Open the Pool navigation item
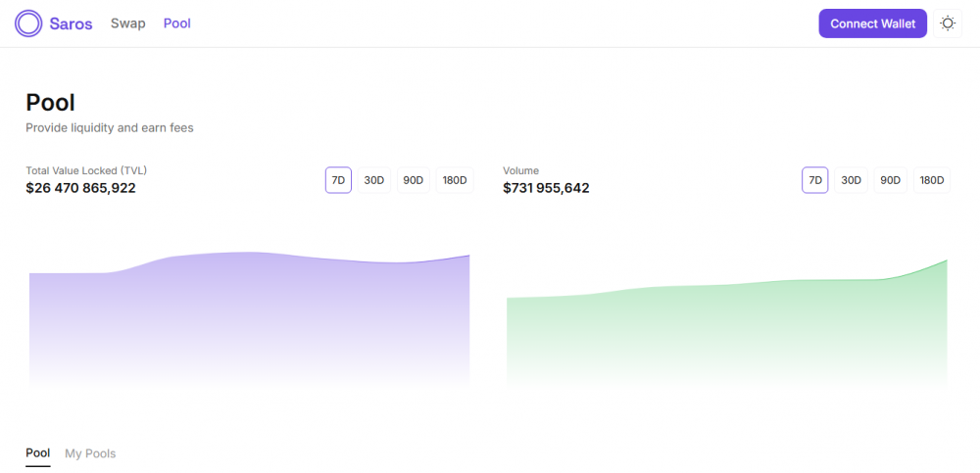 177,24
